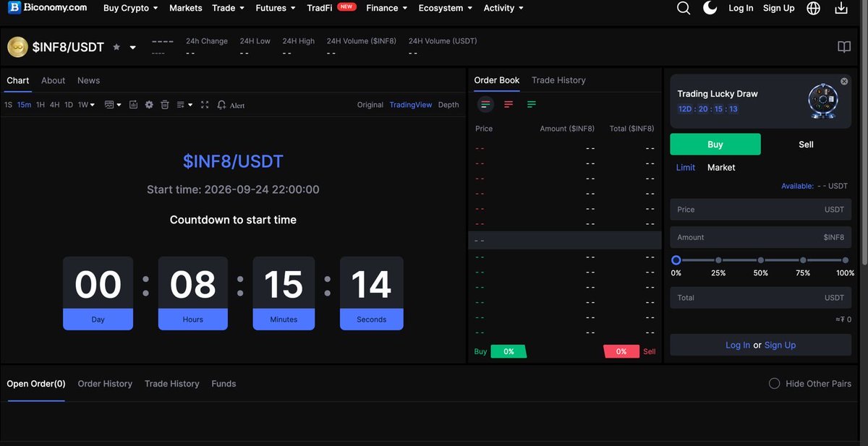Choose Limit order type
This screenshot has width=868, height=446.
686,167
